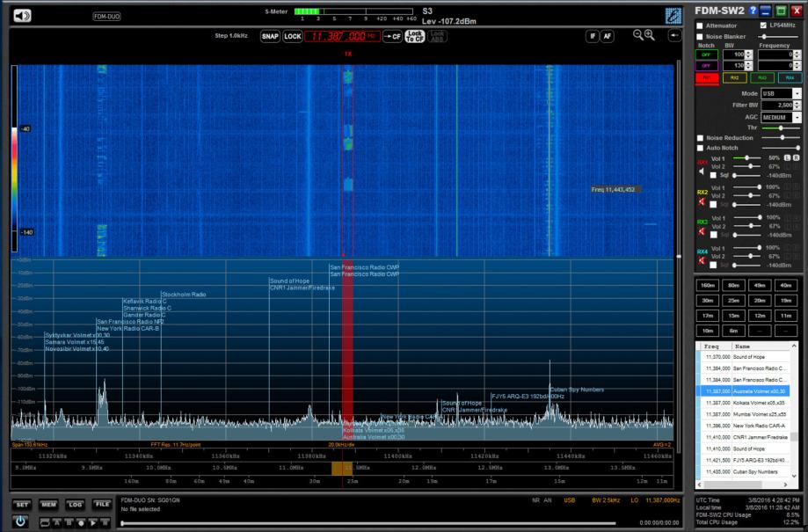Select the 40m band button
808x532 pixels.
coord(785,285)
